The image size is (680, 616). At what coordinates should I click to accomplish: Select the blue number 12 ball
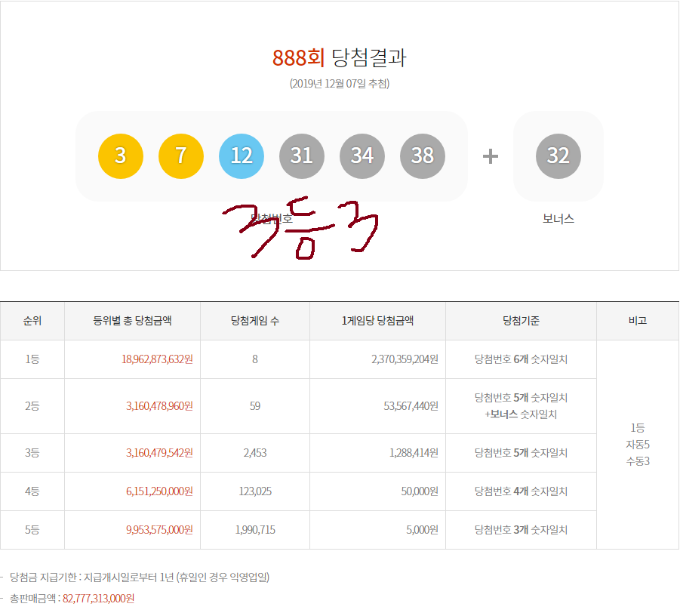(242, 156)
